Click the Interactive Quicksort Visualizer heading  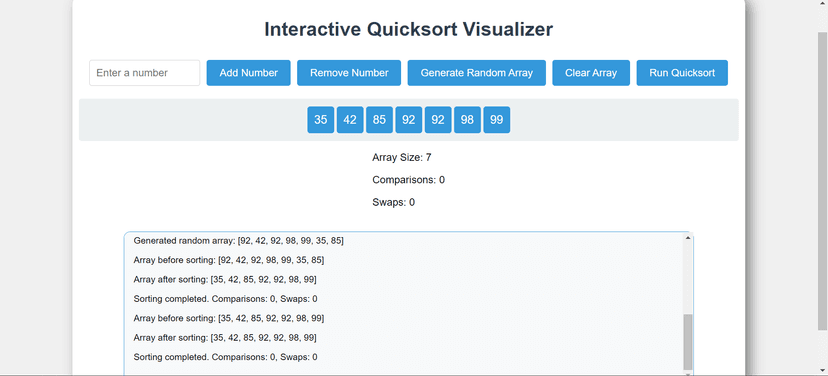[409, 29]
